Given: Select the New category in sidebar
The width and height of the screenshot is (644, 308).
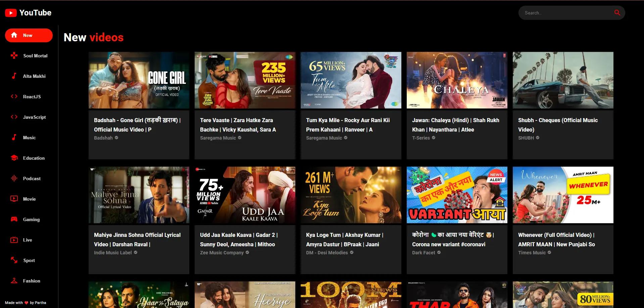Looking at the screenshot, I should click(29, 35).
